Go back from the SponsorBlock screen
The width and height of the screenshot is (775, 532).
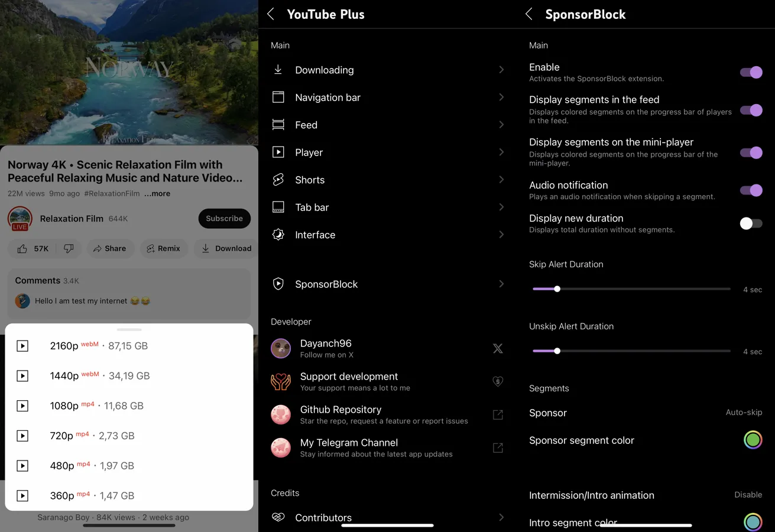tap(529, 14)
